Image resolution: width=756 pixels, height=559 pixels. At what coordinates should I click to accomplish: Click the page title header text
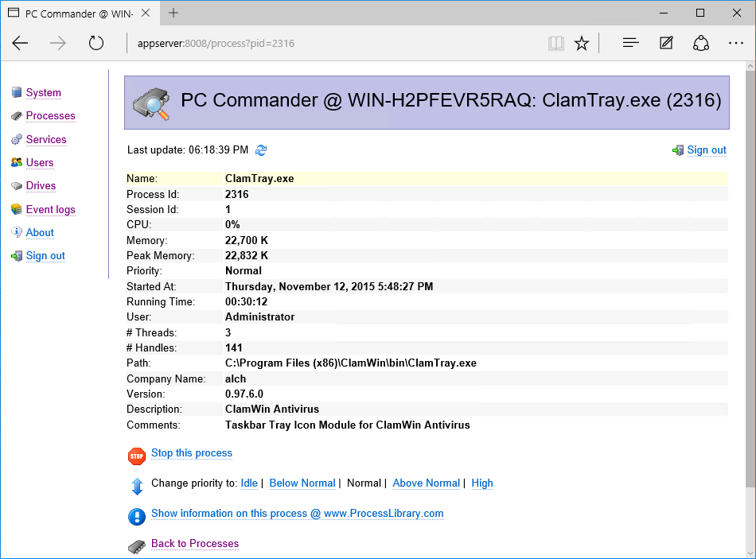point(450,100)
